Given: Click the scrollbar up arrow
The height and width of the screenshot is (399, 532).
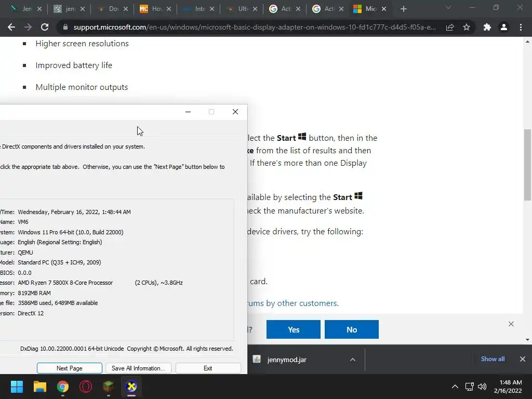Looking at the screenshot, I should click(527, 42).
